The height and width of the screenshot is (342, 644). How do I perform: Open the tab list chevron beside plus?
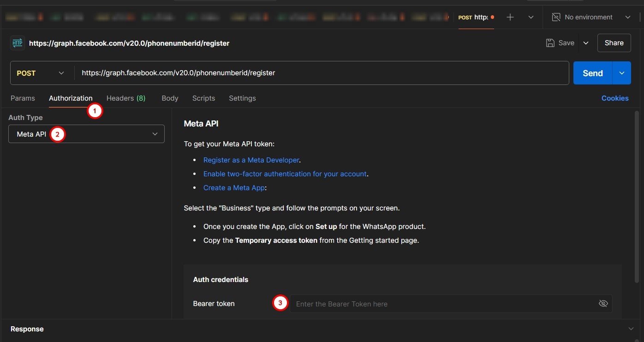[x=531, y=17]
